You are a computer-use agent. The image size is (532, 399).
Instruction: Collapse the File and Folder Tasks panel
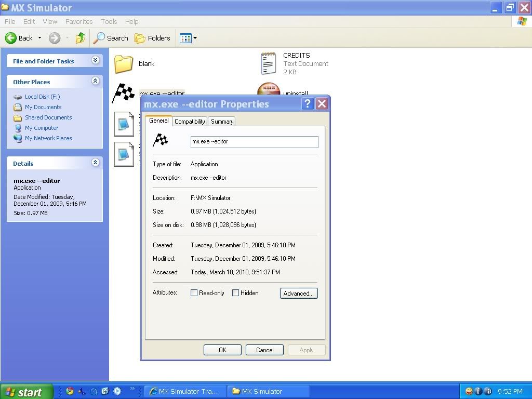pos(95,61)
